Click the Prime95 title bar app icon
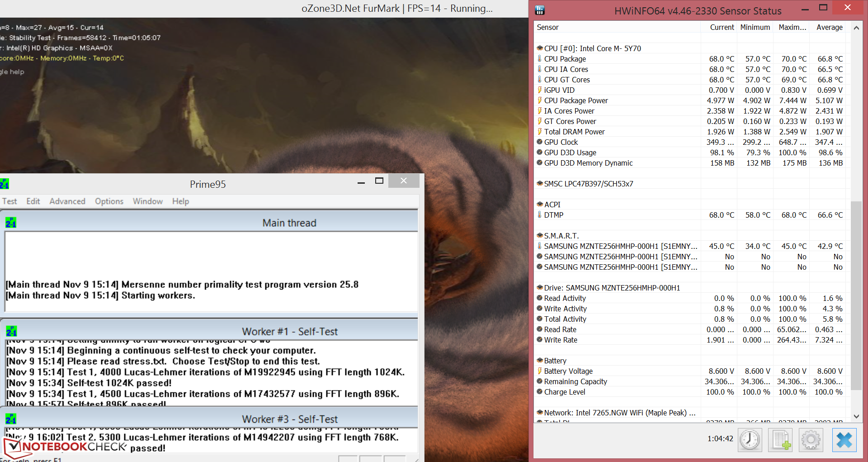Screen dimensions: 868x462 pos(5,184)
